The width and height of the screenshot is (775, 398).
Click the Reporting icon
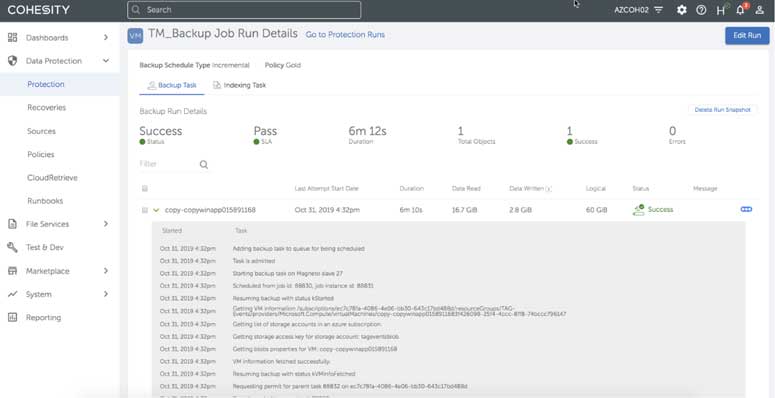[12, 317]
